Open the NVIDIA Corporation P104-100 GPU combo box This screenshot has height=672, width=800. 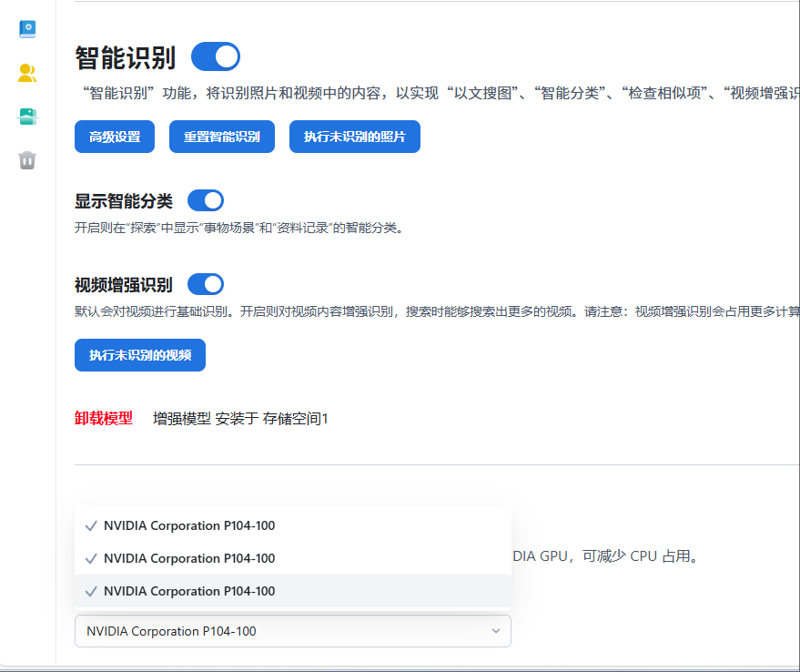click(x=293, y=631)
